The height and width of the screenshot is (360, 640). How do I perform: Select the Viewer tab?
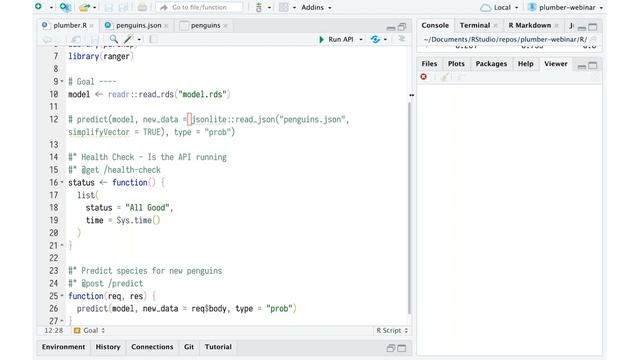click(x=556, y=64)
